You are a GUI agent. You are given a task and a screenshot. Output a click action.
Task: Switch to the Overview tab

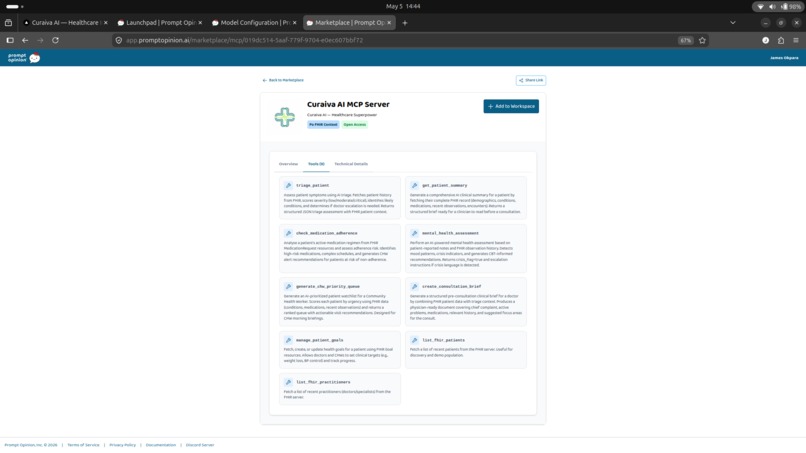[288, 164]
